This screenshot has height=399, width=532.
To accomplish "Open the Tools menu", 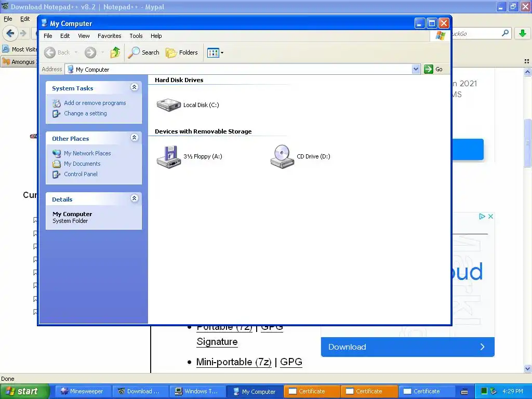I will tap(136, 36).
